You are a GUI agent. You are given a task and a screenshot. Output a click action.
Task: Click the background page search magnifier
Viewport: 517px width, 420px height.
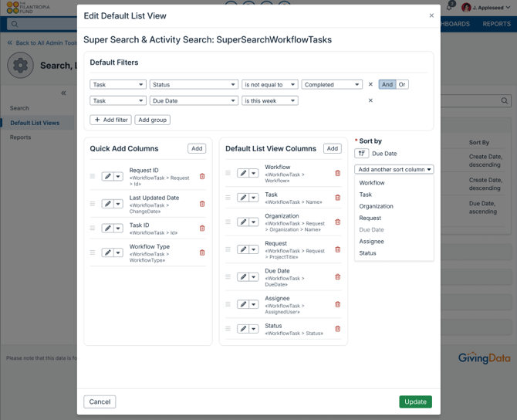(505, 100)
